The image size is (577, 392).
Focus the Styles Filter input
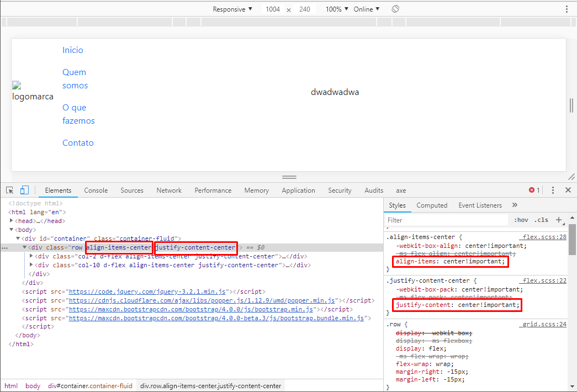(446, 220)
